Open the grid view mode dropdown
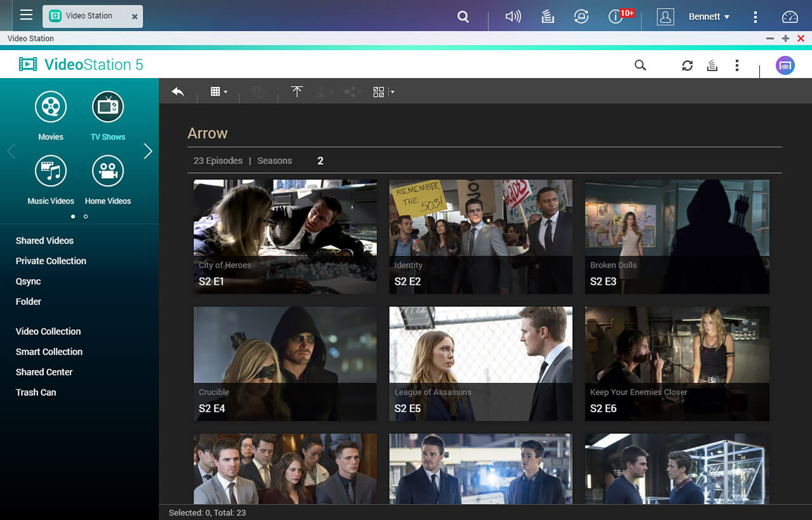The height and width of the screenshot is (520, 812). coord(219,92)
